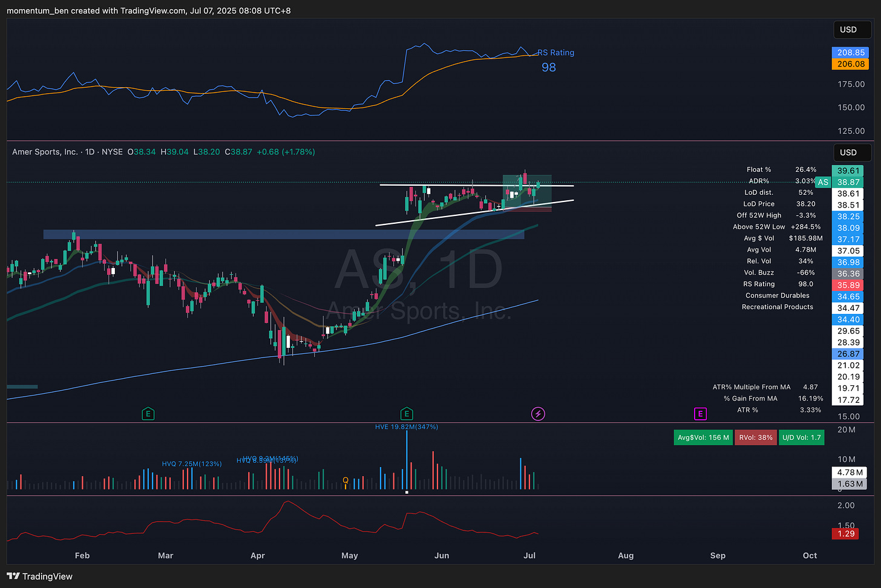Click the Vol. Buzz stat row
Image resolution: width=881 pixels, height=588 pixels.
click(779, 273)
